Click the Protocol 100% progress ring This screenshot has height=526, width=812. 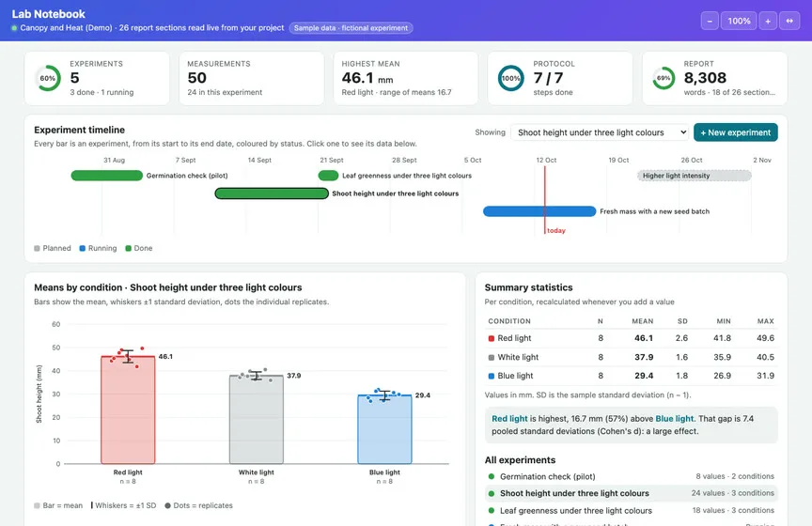pyautogui.click(x=510, y=78)
